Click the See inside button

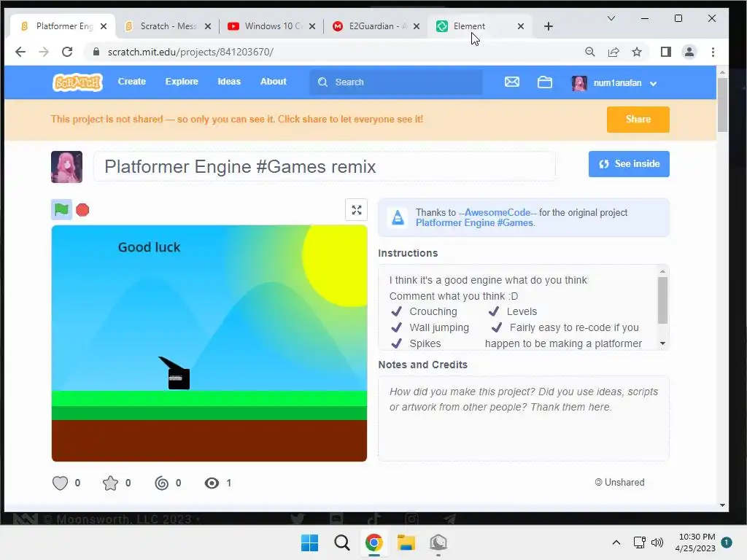pyautogui.click(x=629, y=164)
